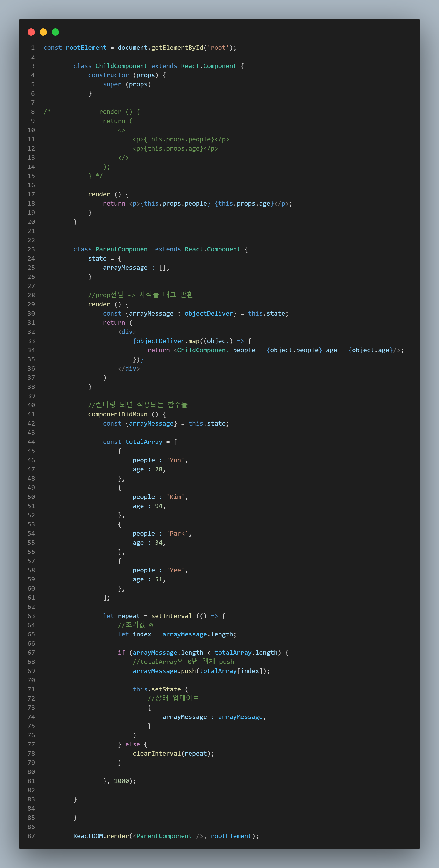Click 'else' keyword on line 77
Viewport: 439px width, 868px height.
(x=133, y=744)
